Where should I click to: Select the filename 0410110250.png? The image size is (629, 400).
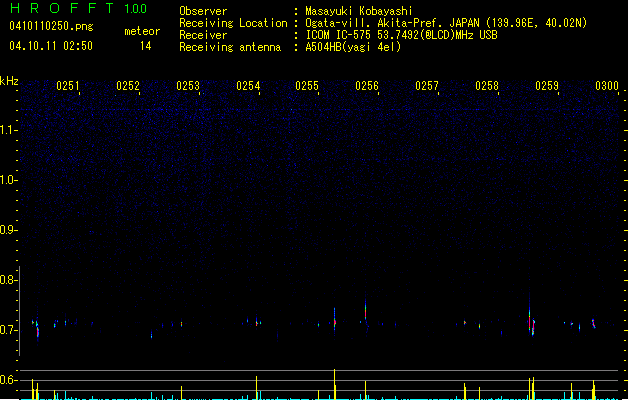(51, 26)
